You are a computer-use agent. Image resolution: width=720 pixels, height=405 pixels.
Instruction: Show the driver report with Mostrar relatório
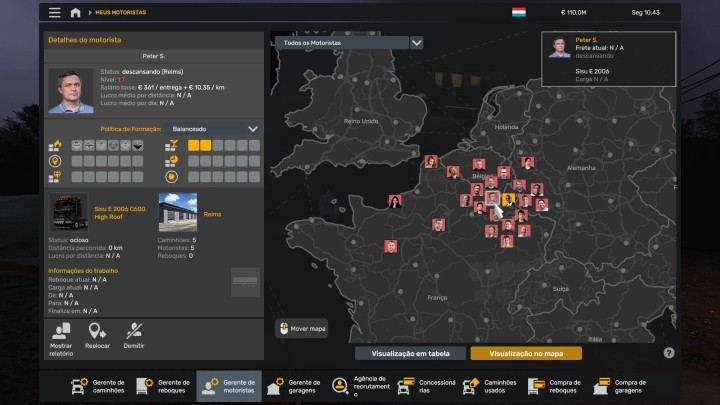(61, 340)
